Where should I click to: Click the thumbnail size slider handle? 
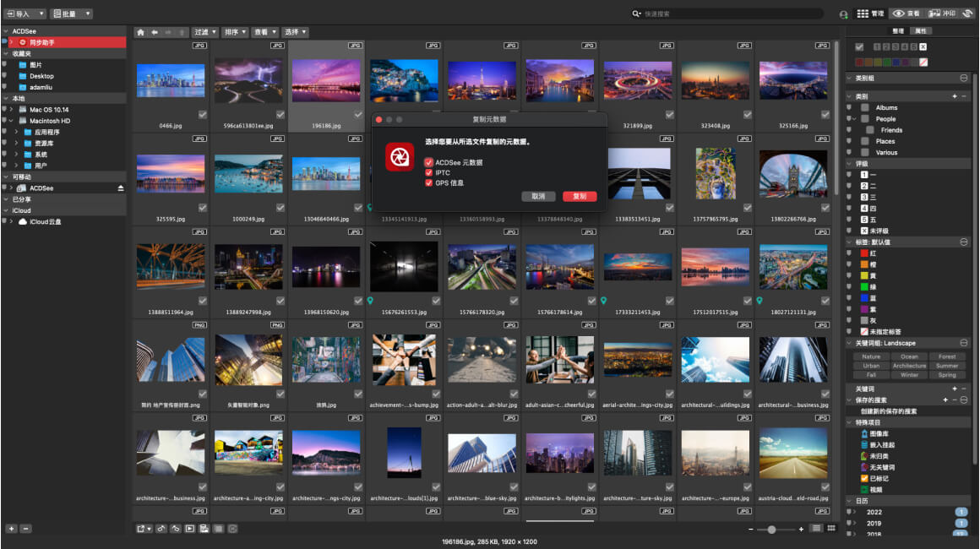click(772, 529)
